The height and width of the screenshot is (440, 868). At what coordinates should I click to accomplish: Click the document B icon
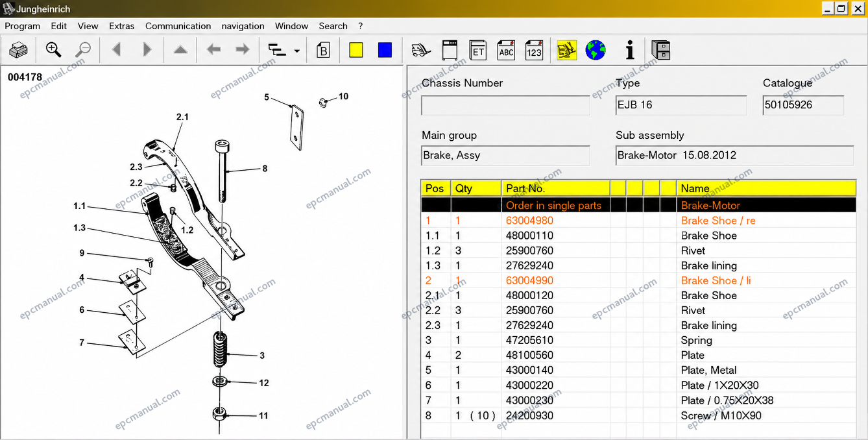pyautogui.click(x=323, y=50)
